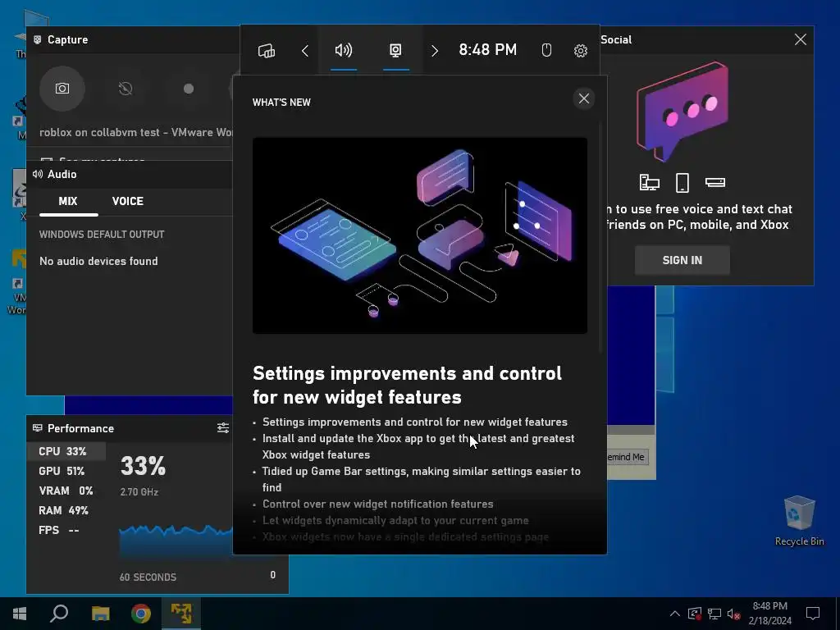The height and width of the screenshot is (630, 840).
Task: Click the Audio widget speaker icon
Action: [x=38, y=174]
